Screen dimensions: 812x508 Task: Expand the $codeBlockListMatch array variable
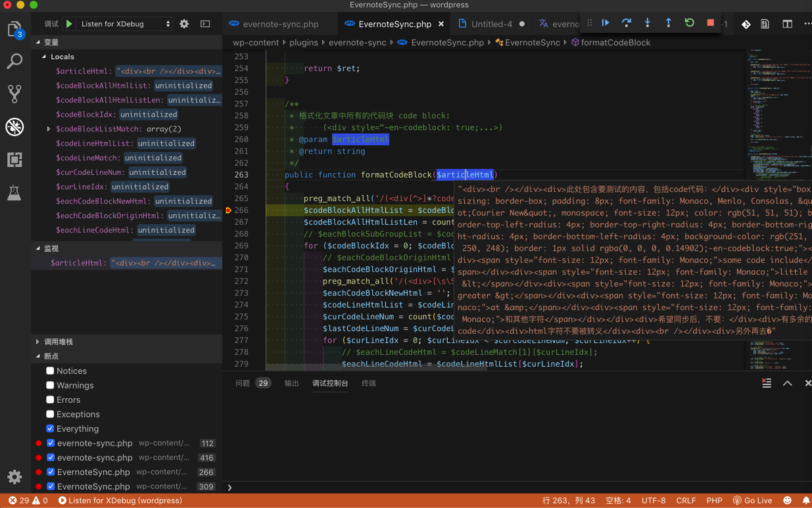pyautogui.click(x=49, y=129)
